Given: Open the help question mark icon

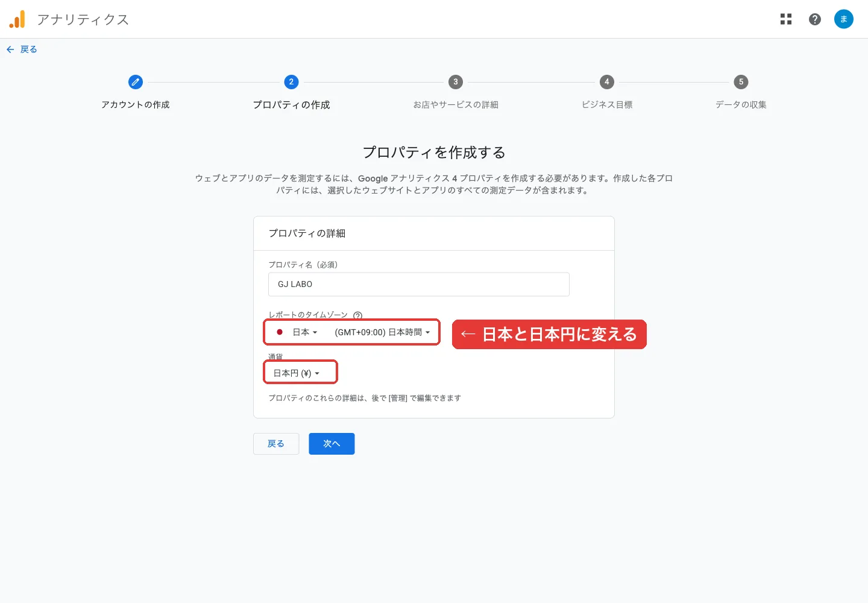Looking at the screenshot, I should (x=815, y=19).
